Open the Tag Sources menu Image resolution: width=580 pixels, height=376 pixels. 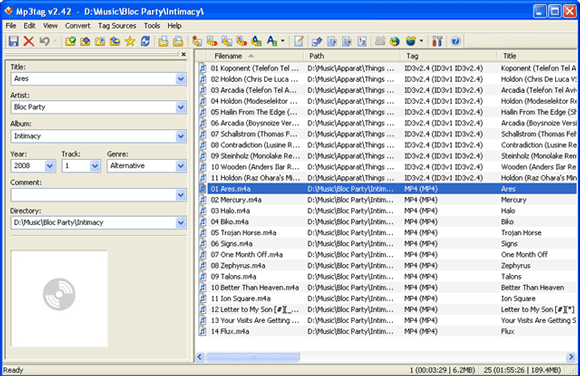(117, 26)
